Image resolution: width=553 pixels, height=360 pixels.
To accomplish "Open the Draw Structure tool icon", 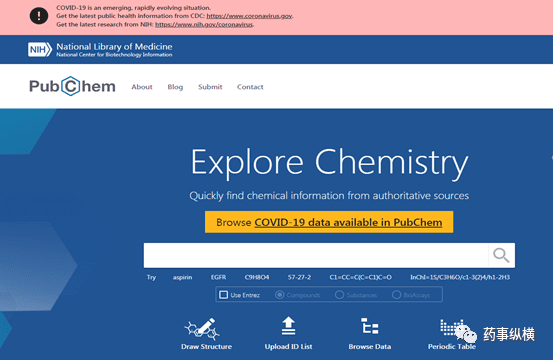I will pyautogui.click(x=202, y=329).
